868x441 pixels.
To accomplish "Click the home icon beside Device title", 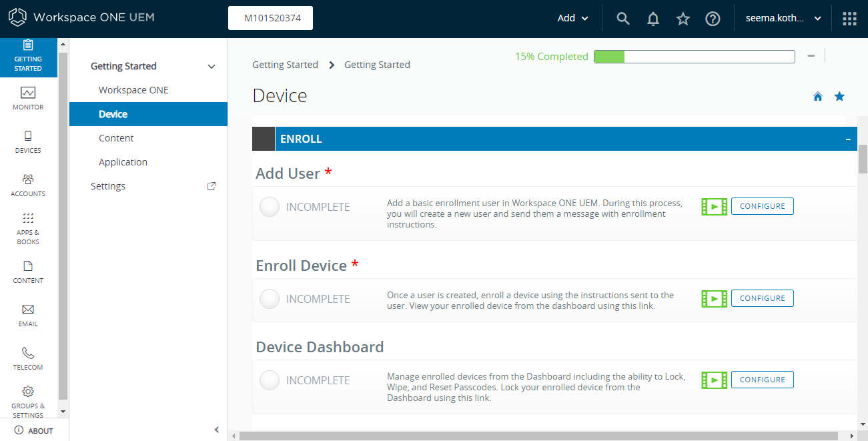I will coord(818,97).
